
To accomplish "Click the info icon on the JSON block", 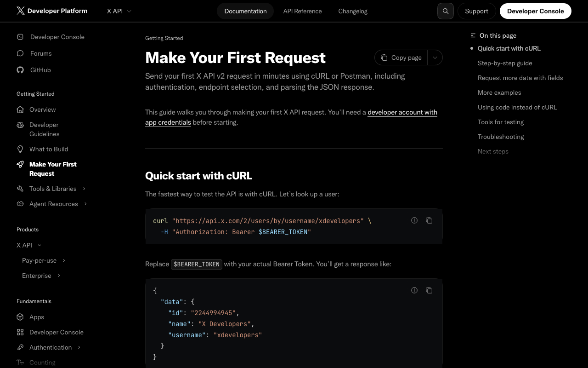I will point(414,290).
